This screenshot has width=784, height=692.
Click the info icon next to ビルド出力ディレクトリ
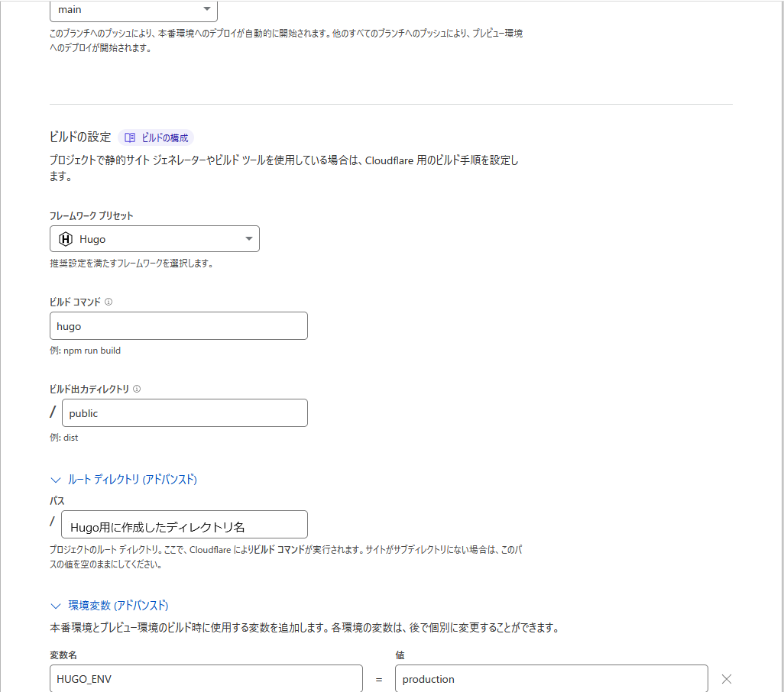[x=137, y=389]
